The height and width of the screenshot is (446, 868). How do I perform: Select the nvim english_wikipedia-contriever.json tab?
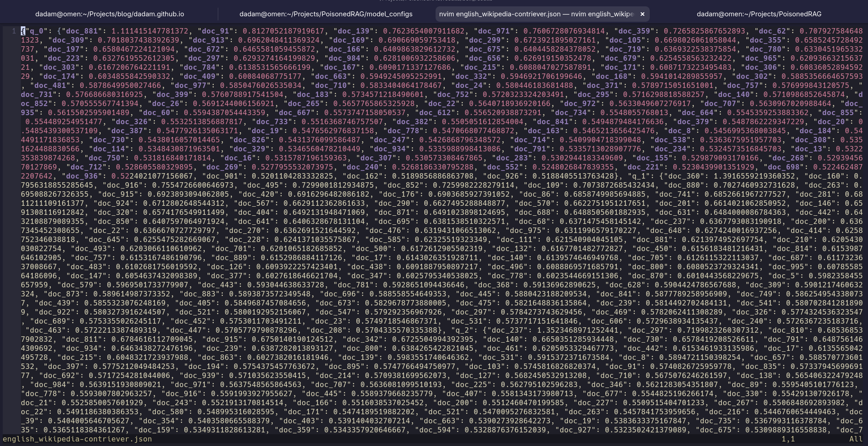pos(536,14)
